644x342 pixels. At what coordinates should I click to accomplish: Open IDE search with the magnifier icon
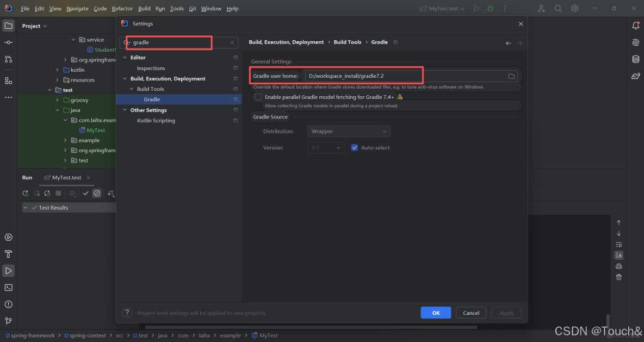pyautogui.click(x=558, y=9)
